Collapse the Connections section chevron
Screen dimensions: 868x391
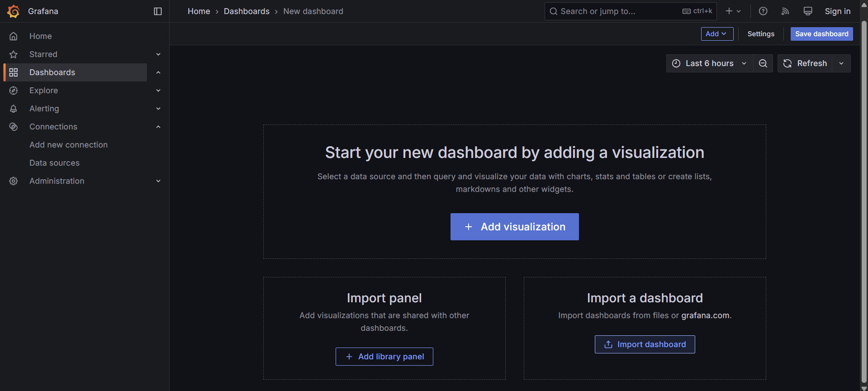(x=158, y=127)
